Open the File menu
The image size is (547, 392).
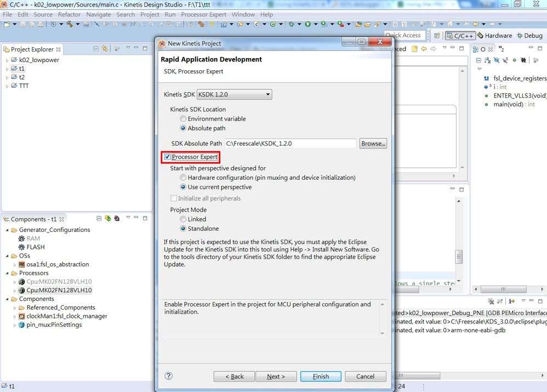[7, 14]
